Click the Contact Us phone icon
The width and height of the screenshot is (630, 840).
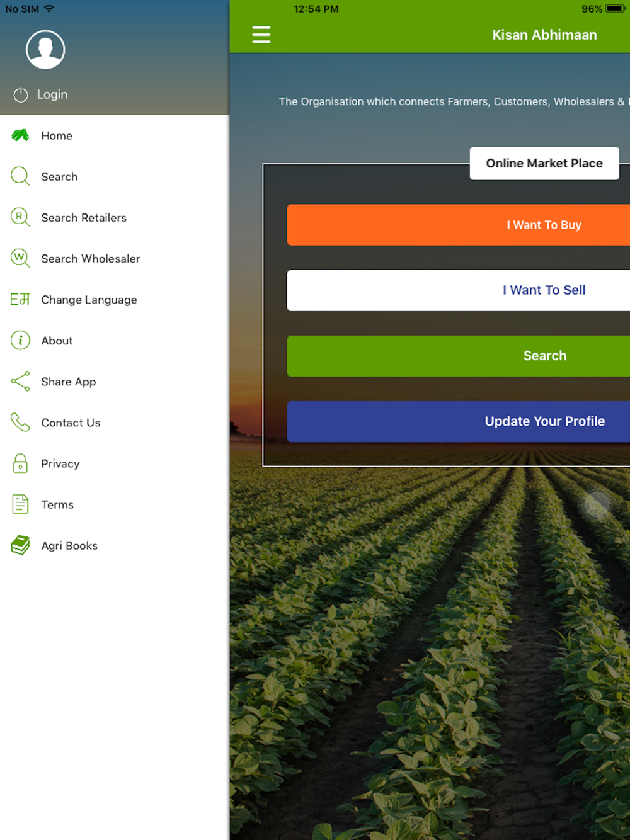pos(20,422)
